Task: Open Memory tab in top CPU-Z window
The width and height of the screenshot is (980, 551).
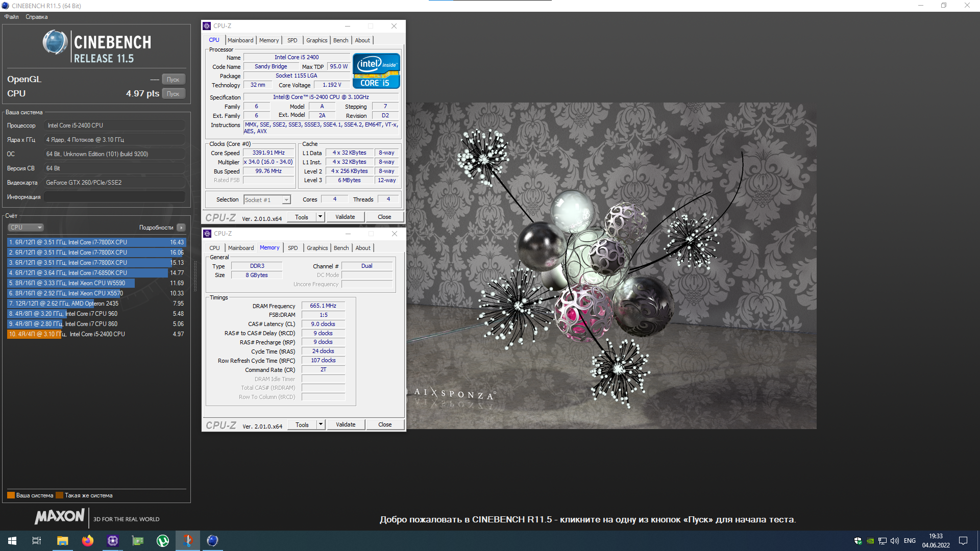Action: point(269,40)
